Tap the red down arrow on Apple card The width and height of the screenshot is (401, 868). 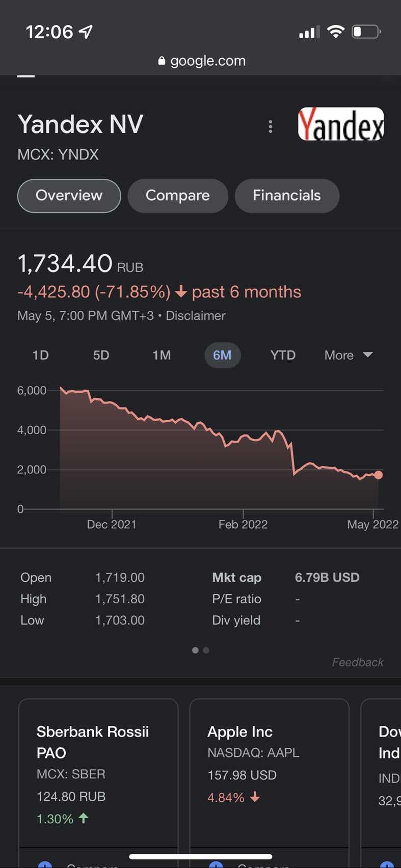[255, 797]
